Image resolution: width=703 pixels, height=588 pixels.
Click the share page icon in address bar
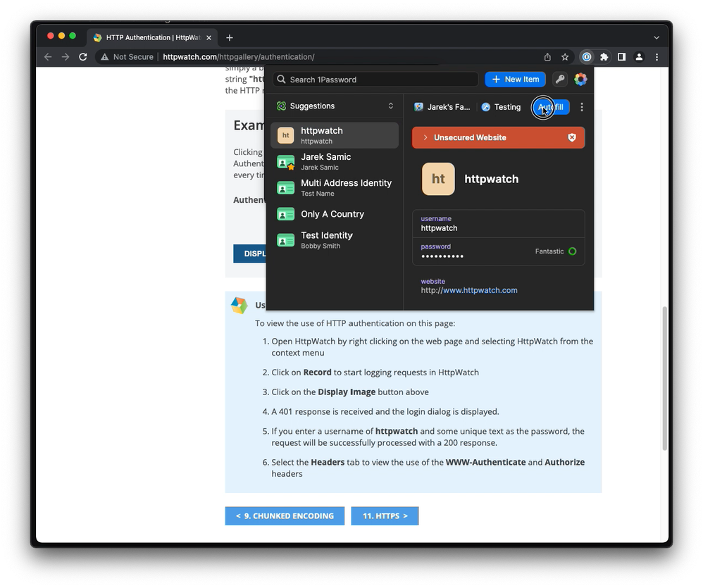click(x=547, y=57)
